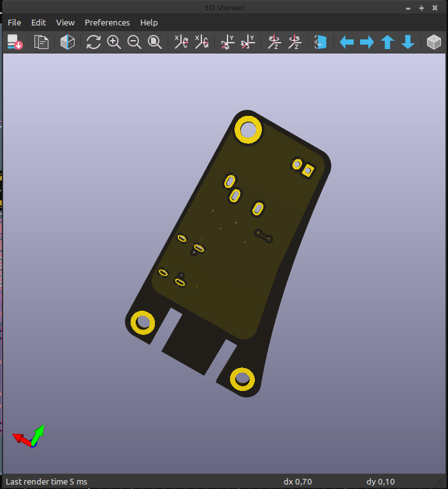Fit the board in view with zoom-fit icon
Viewport: 448px width, 489px height.
155,42
